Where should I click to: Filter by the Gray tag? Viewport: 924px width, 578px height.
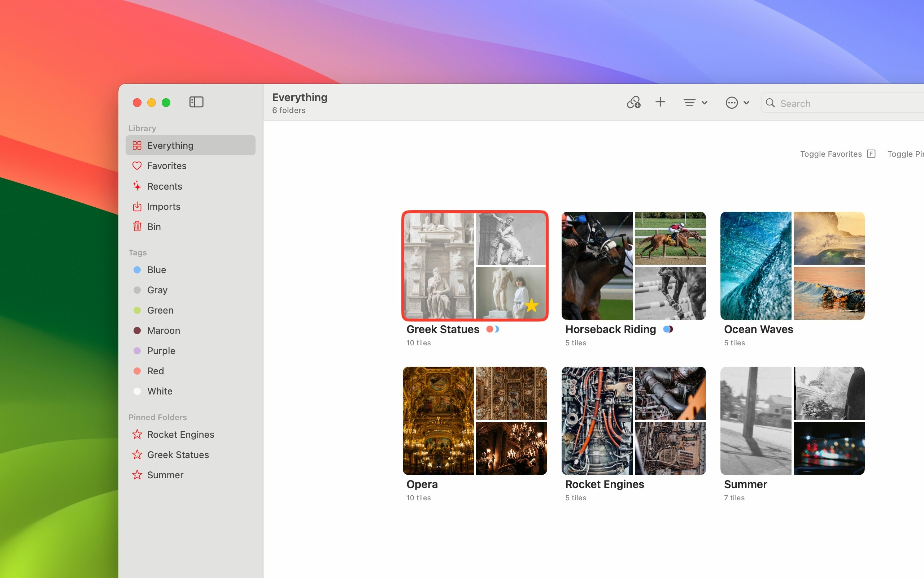[x=191, y=290]
